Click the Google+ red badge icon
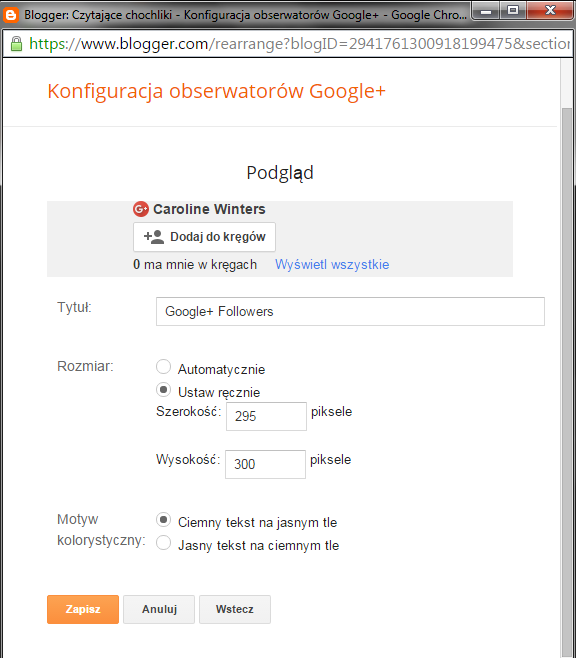576x658 pixels. tap(141, 209)
